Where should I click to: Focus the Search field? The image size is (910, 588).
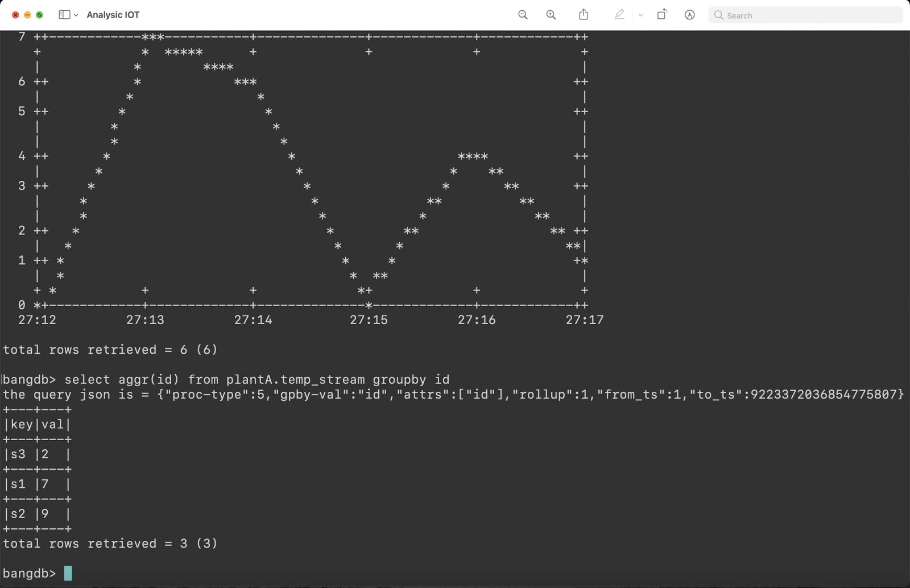pos(805,15)
